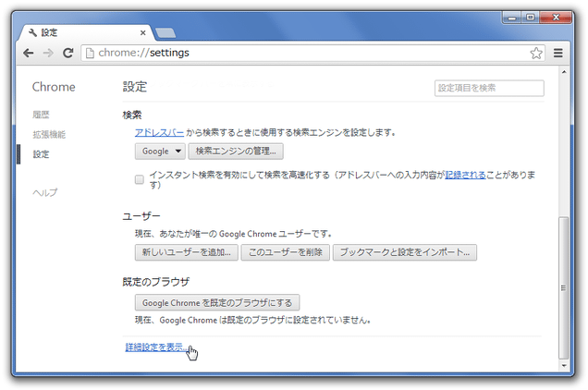The height and width of the screenshot is (390, 588).
Task: Close the 設定 tab
Action: click(143, 33)
